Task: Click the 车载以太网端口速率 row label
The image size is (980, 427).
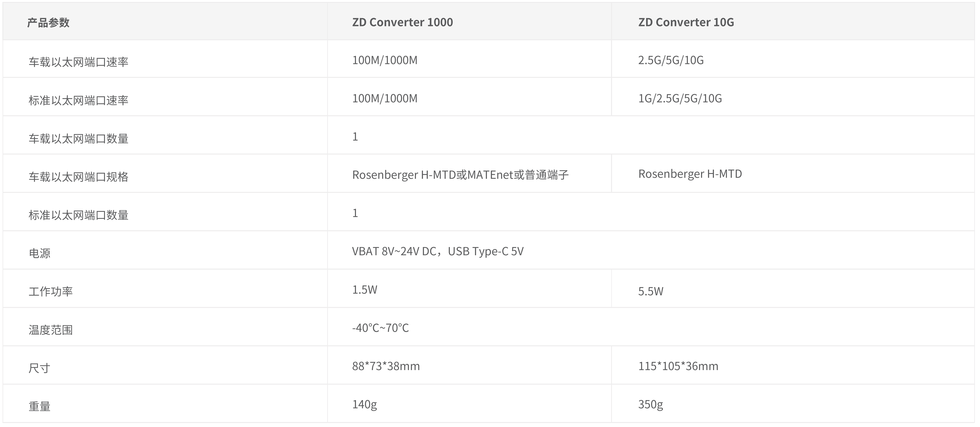Action: (x=78, y=62)
